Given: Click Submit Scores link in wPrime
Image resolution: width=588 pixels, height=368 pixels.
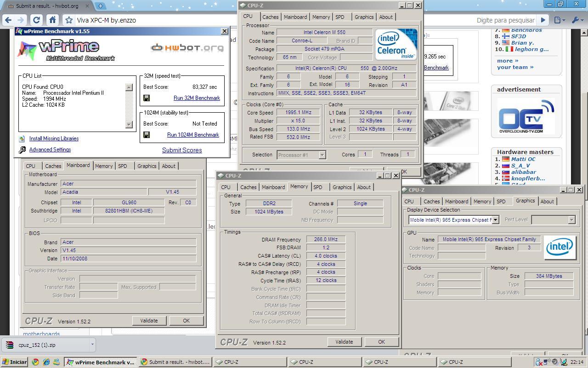Looking at the screenshot, I should 182,150.
